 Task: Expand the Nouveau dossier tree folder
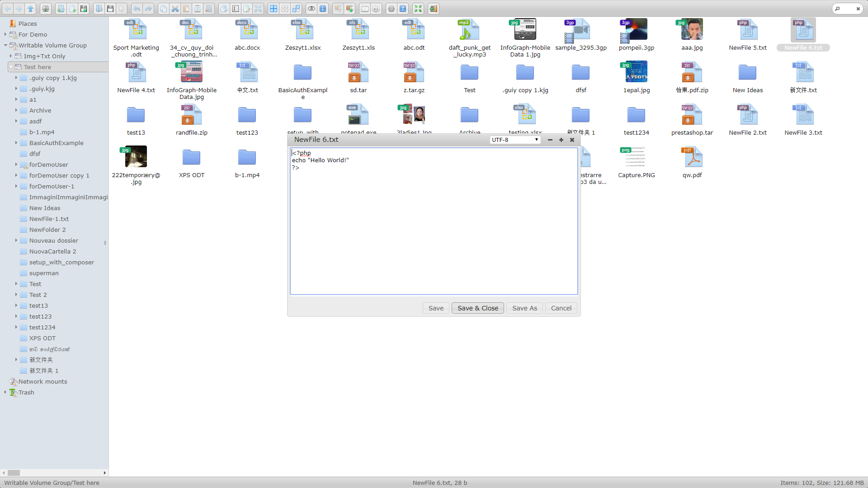click(x=16, y=240)
